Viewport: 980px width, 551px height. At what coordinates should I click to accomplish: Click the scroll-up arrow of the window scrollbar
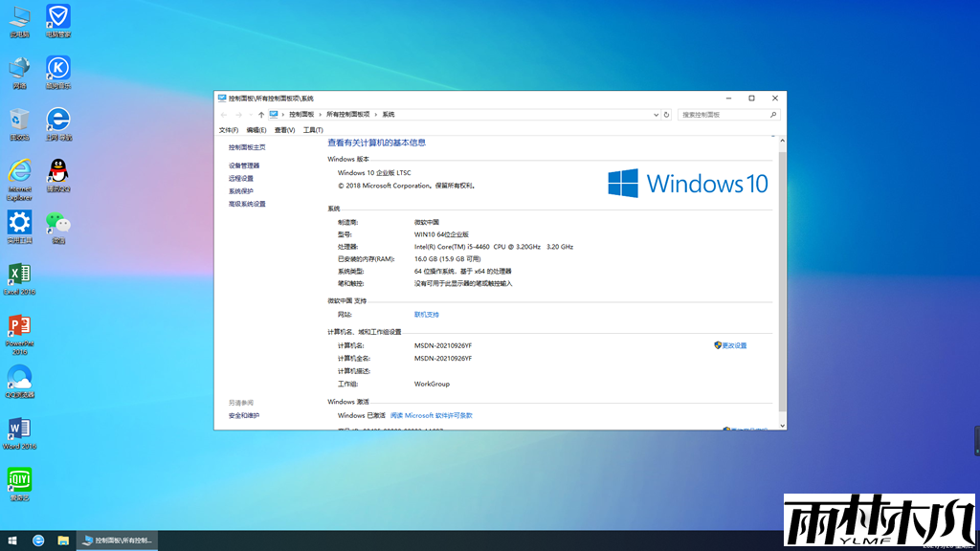(x=782, y=142)
